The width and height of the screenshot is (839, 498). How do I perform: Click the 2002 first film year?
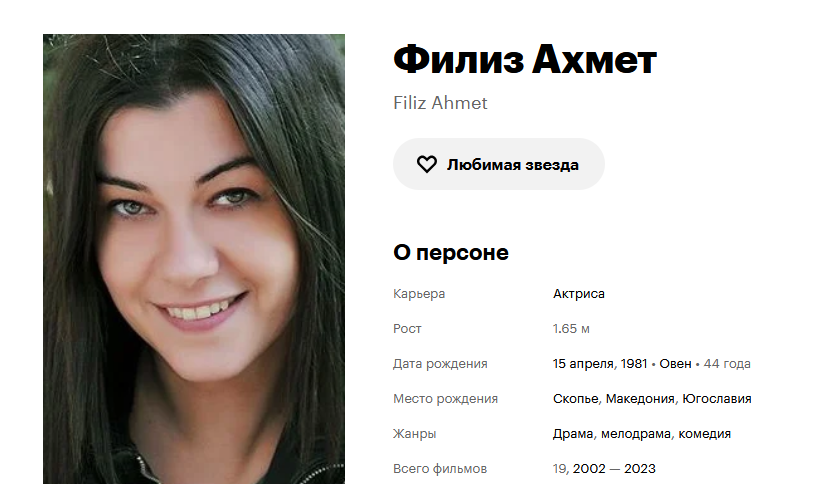[589, 469]
